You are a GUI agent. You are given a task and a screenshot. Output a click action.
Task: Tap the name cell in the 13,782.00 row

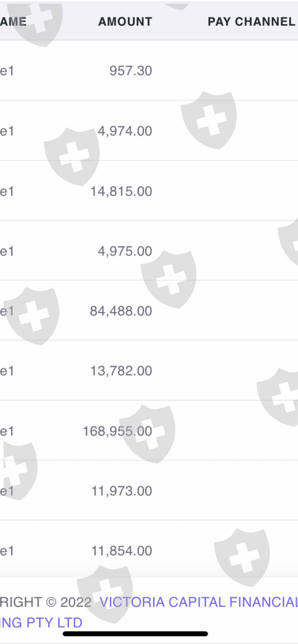coord(7,371)
